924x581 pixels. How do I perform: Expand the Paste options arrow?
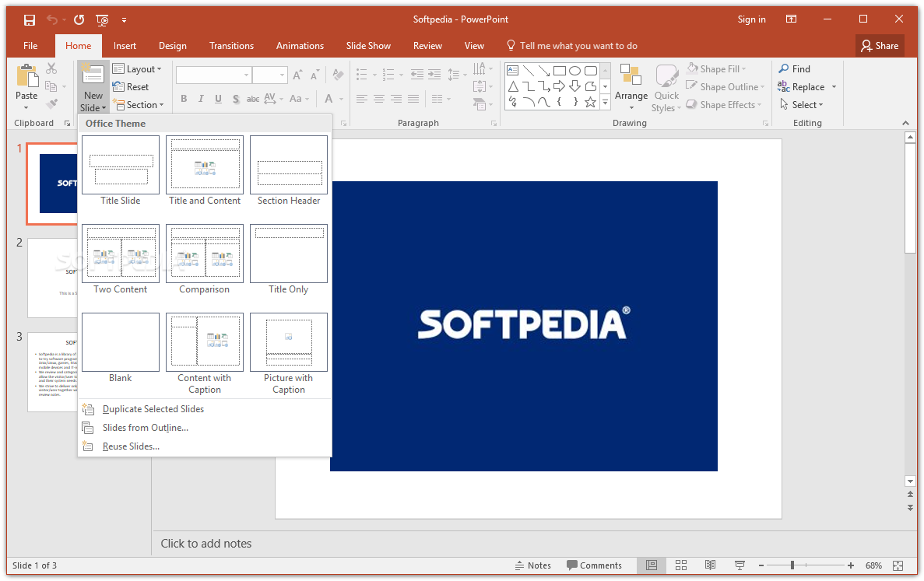point(26,108)
